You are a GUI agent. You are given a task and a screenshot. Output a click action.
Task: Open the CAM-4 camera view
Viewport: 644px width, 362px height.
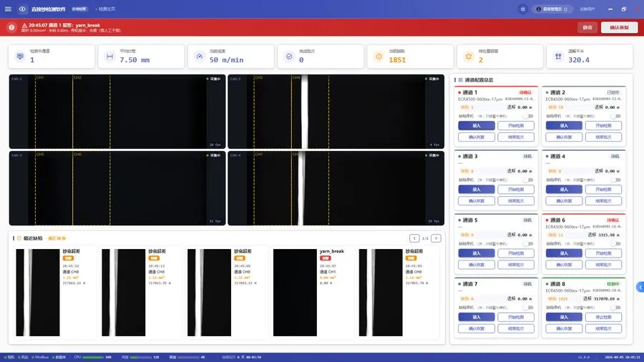[x=336, y=188]
